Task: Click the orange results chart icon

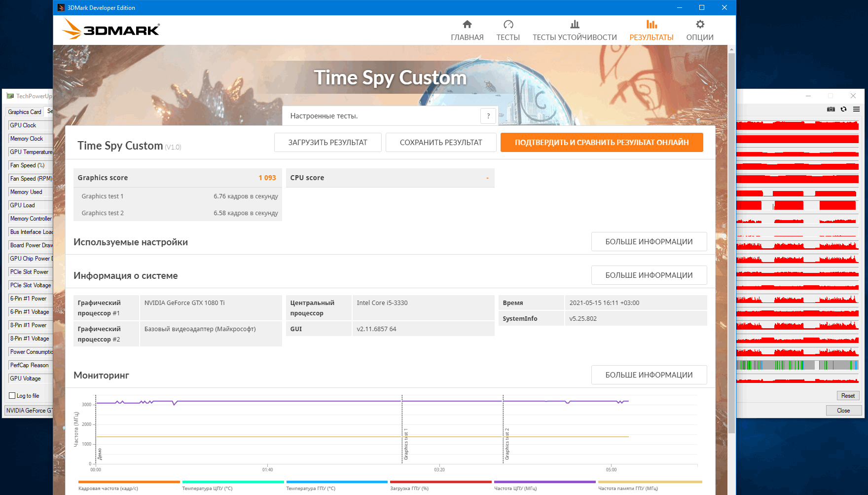Action: [651, 24]
